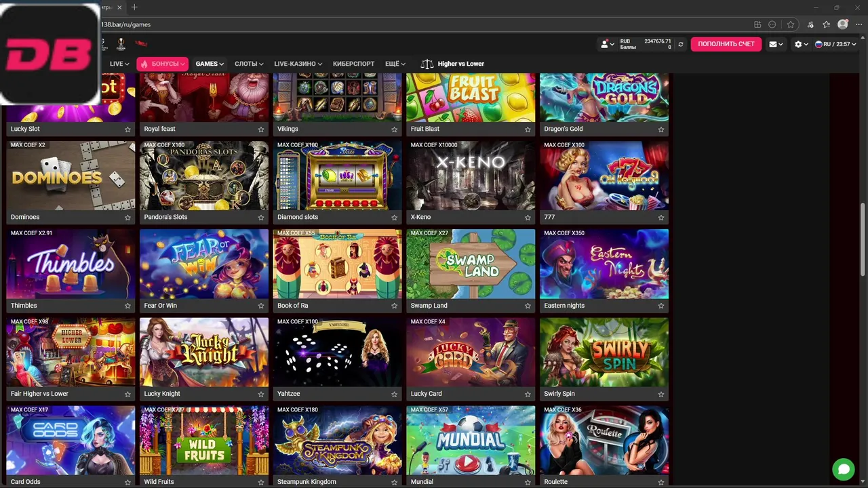Click the star icon beside Wild Fruits
The width and height of the screenshot is (868, 488).
(x=261, y=483)
